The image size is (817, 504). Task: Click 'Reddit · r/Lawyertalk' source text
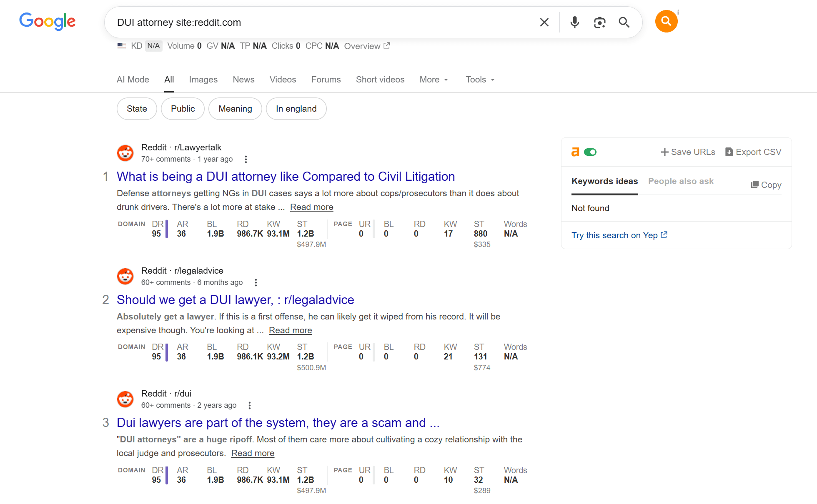[x=181, y=147]
